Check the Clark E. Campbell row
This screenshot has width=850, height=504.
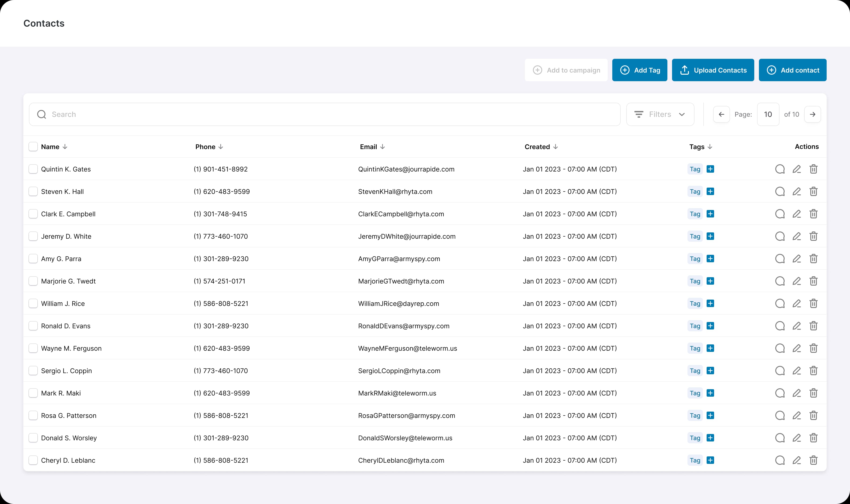pyautogui.click(x=33, y=214)
